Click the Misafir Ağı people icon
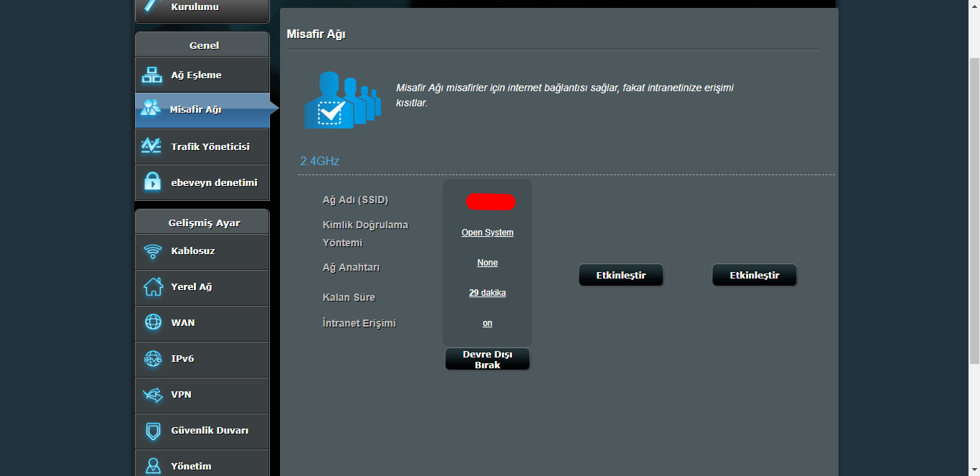Viewport: 980px width, 476px height. pyautogui.click(x=151, y=108)
